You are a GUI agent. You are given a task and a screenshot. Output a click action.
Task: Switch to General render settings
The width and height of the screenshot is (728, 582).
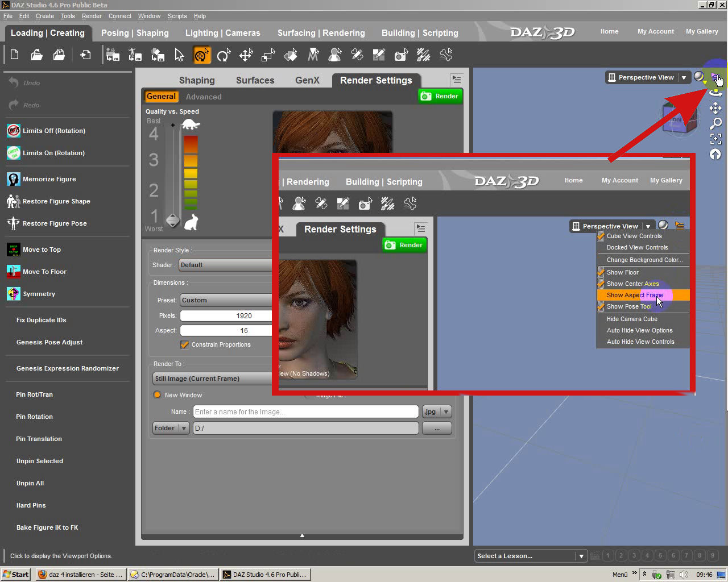pyautogui.click(x=162, y=97)
